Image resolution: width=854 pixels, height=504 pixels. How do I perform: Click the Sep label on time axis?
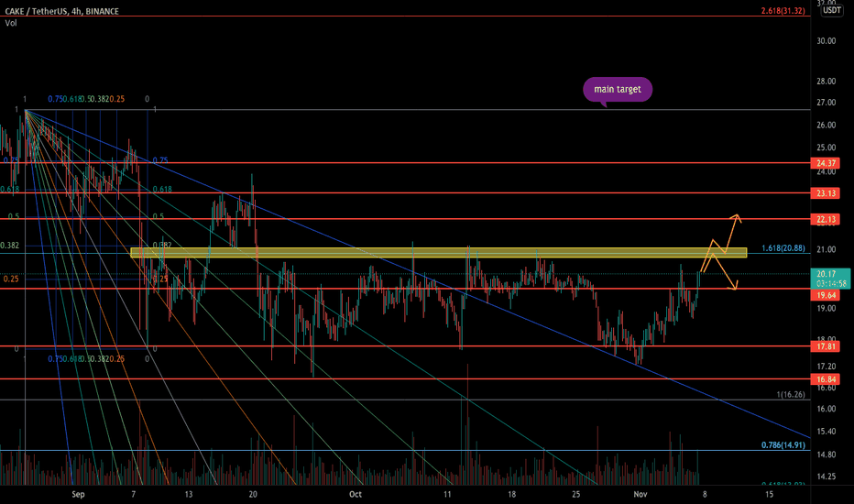(78, 494)
